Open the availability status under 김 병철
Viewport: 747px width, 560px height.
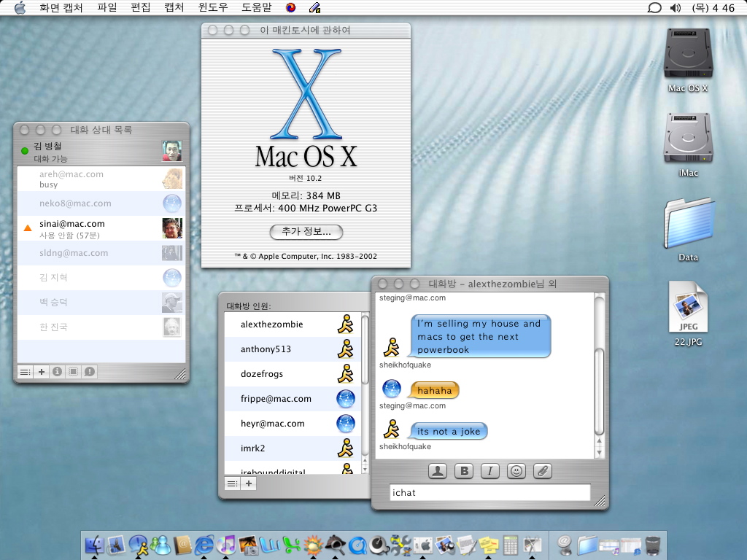coord(51,158)
